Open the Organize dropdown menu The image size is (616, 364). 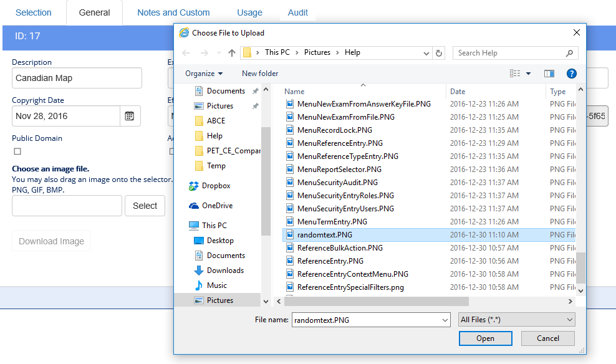click(x=204, y=74)
